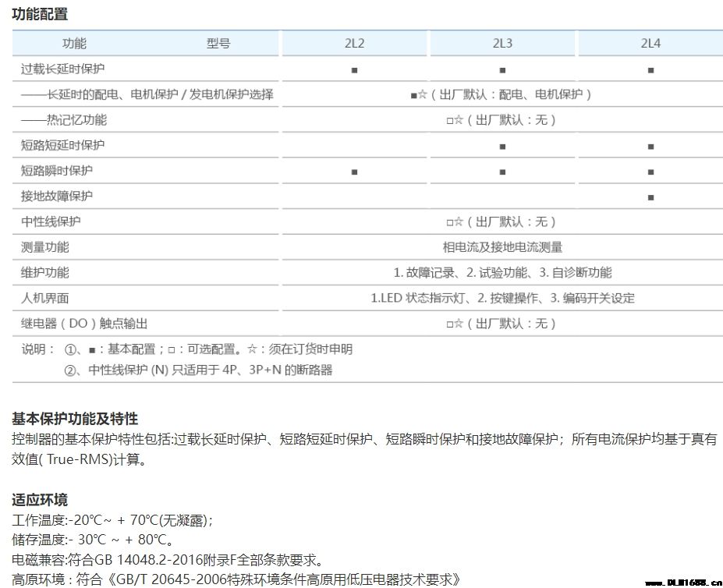The image size is (723, 588).
Task: Select the '2L3' column header
Action: click(x=502, y=44)
